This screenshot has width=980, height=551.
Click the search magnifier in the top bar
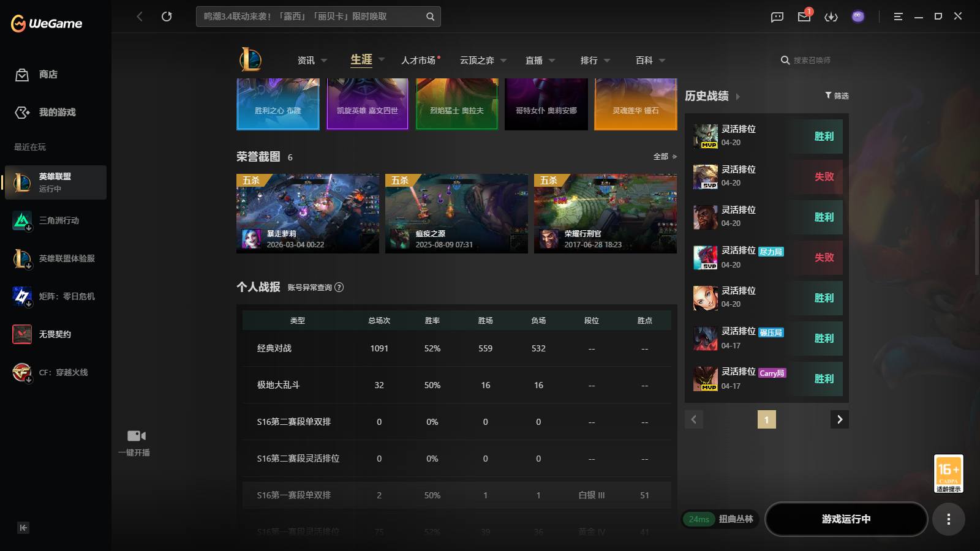[430, 17]
